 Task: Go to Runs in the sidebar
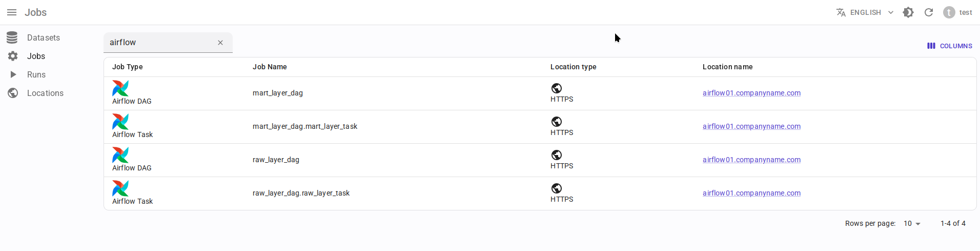coord(36,74)
